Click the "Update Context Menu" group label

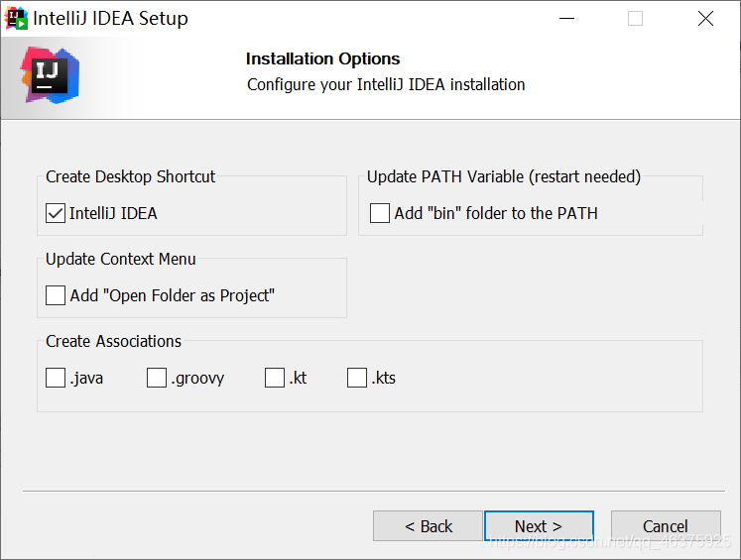(120, 259)
